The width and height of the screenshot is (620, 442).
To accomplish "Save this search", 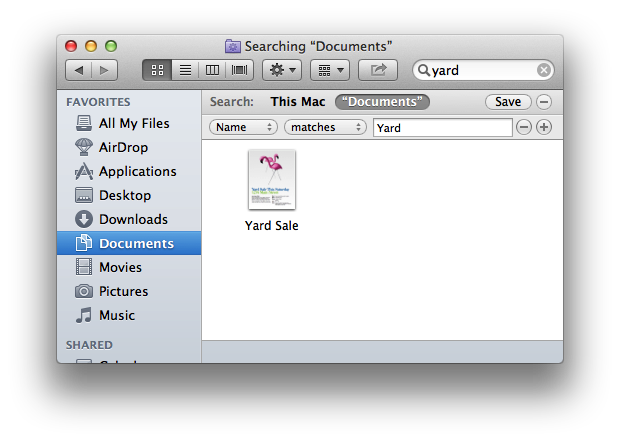I will click(507, 102).
